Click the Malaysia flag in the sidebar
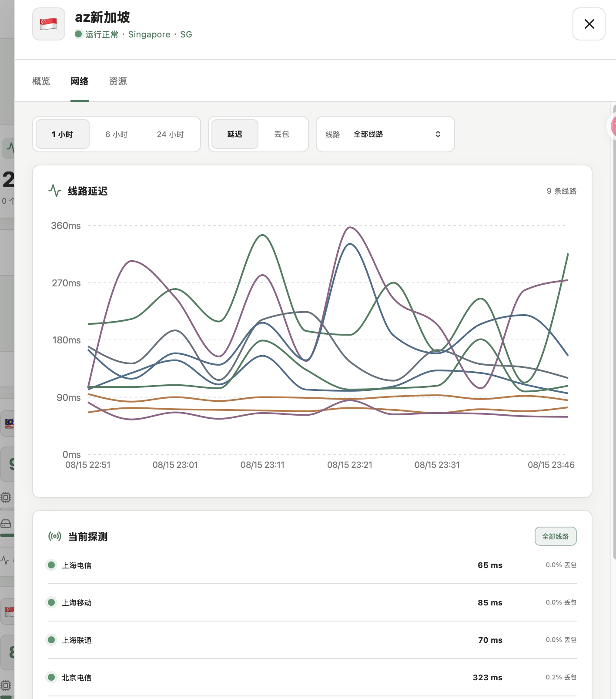 (x=9, y=423)
